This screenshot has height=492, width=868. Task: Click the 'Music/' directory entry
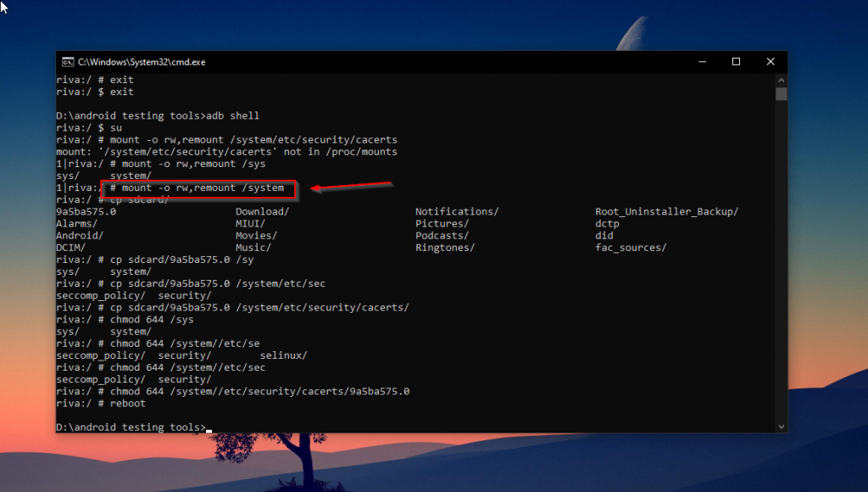(x=253, y=248)
